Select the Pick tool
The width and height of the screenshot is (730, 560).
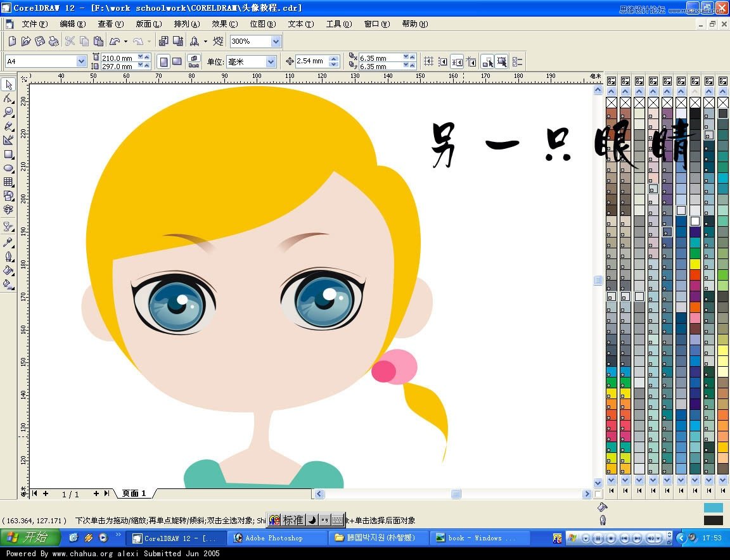pos(9,84)
